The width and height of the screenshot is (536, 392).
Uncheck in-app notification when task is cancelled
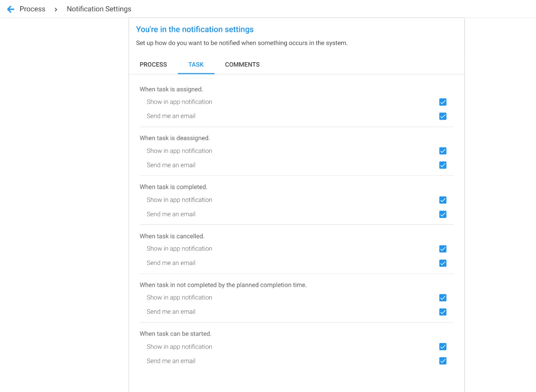[443, 249]
